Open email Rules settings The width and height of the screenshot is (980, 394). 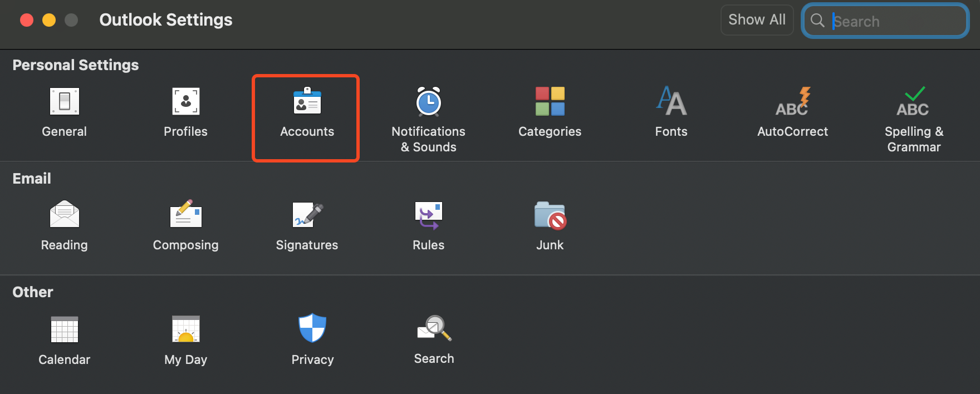pos(428,225)
